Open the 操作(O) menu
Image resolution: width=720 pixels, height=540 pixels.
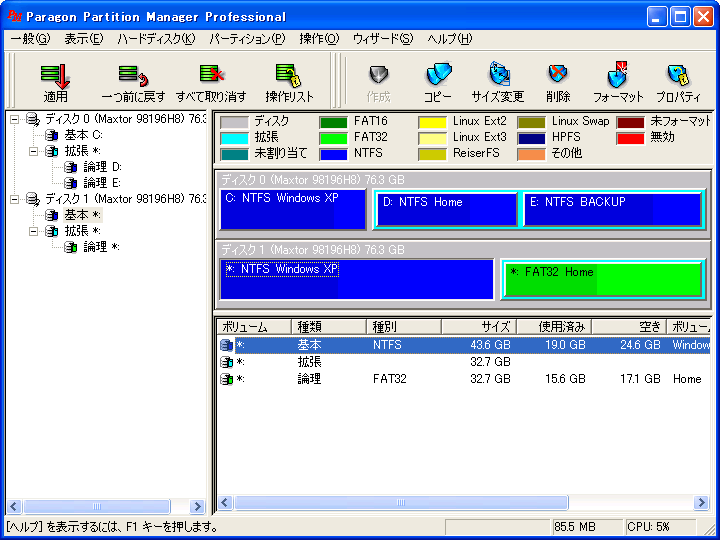click(x=319, y=39)
